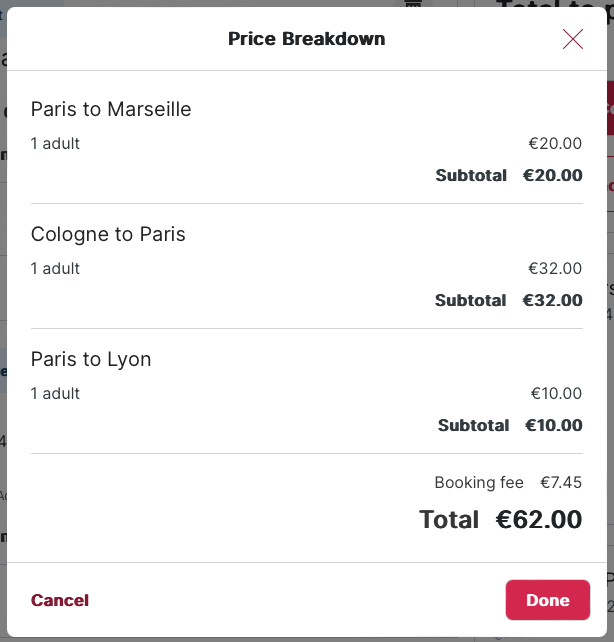
Task: Click the Booking fee label
Action: coord(479,483)
